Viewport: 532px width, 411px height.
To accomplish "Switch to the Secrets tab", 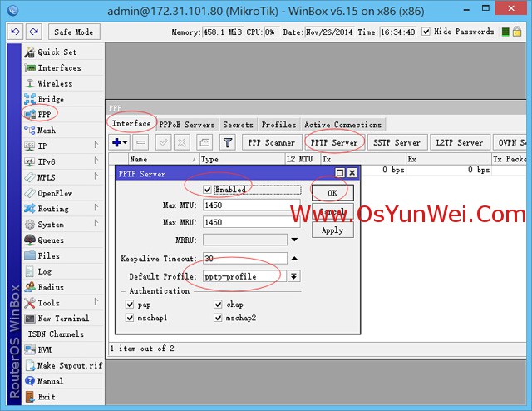I will 238,125.
